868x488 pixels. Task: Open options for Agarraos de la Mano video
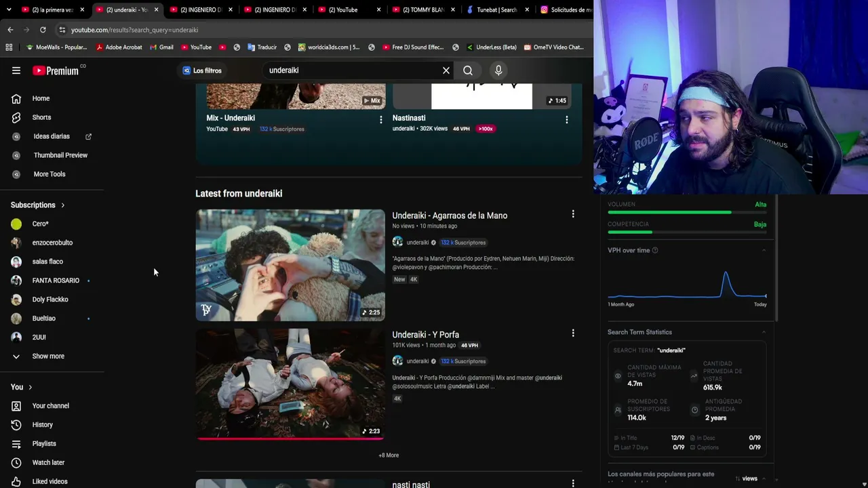573,214
